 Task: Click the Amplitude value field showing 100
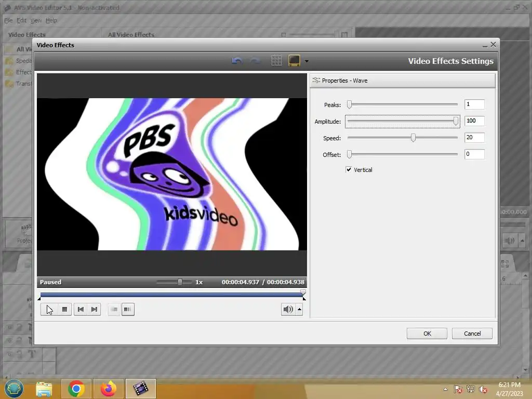point(474,121)
